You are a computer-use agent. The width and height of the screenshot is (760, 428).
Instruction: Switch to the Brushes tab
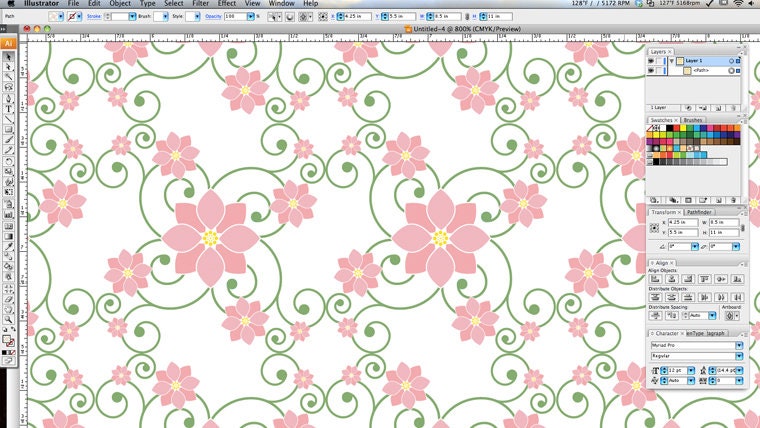(693, 120)
